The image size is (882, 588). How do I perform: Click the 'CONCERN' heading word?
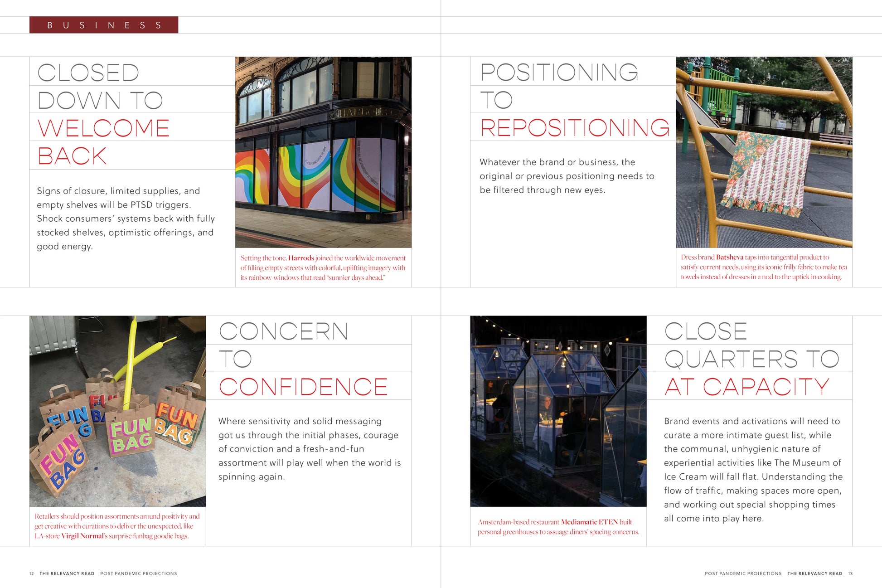[284, 331]
